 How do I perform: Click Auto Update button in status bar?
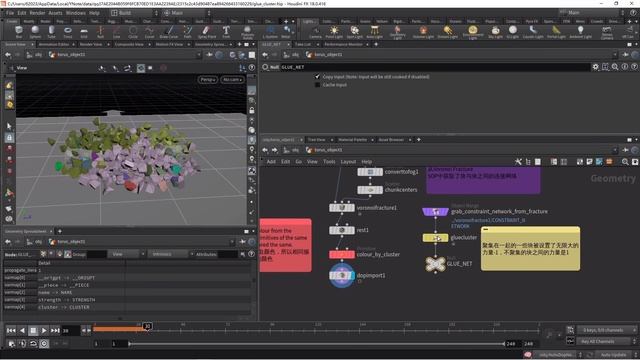coord(613,355)
